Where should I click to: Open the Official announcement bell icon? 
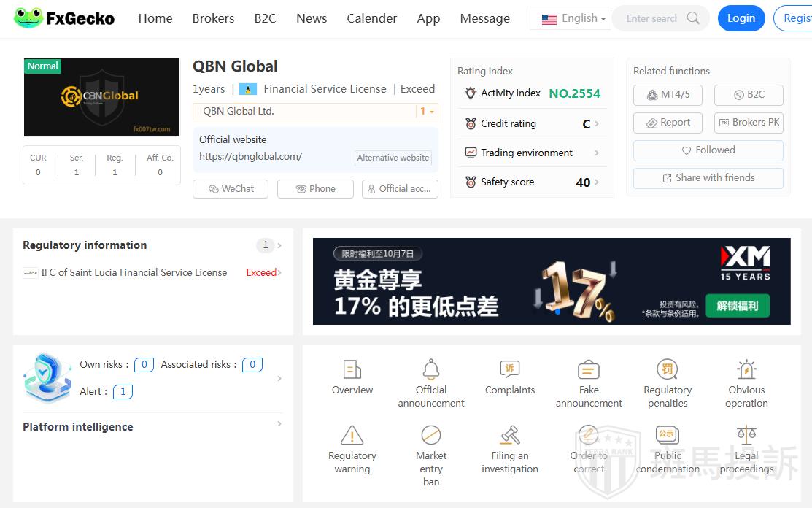(x=431, y=369)
